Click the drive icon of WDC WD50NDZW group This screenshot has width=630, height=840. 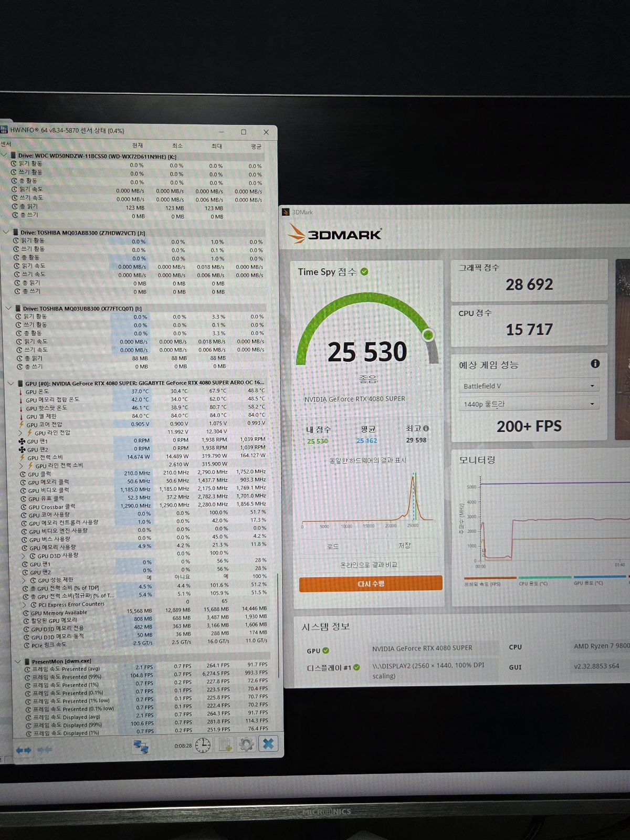coord(13,156)
